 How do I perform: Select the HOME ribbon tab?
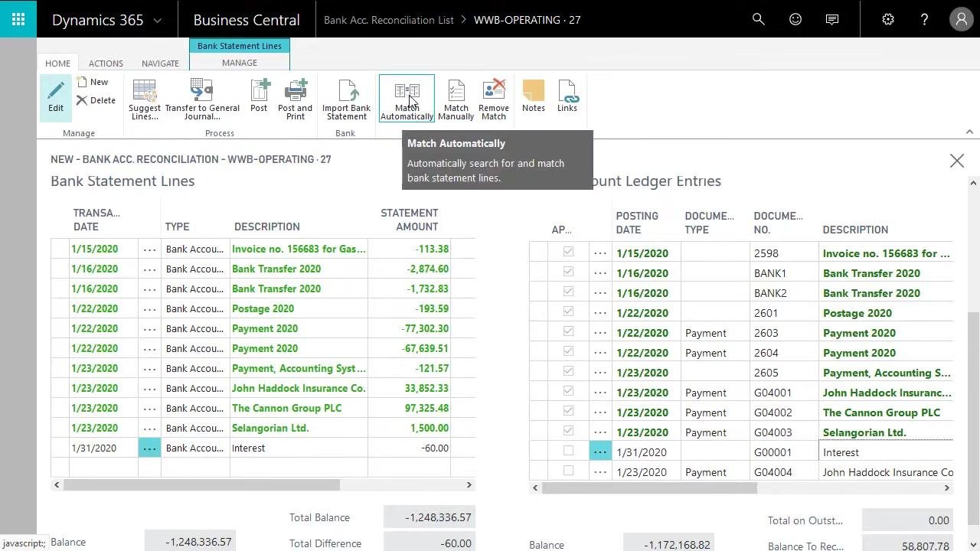click(x=57, y=64)
